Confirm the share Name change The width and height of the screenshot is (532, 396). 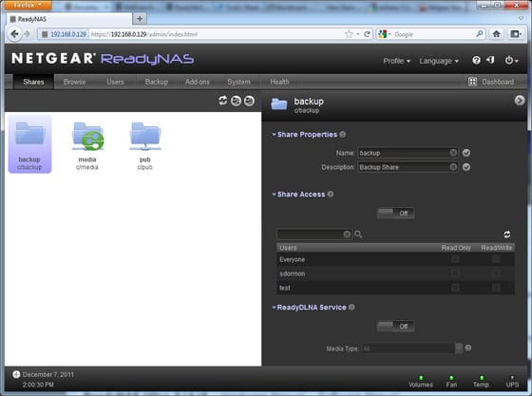[466, 153]
